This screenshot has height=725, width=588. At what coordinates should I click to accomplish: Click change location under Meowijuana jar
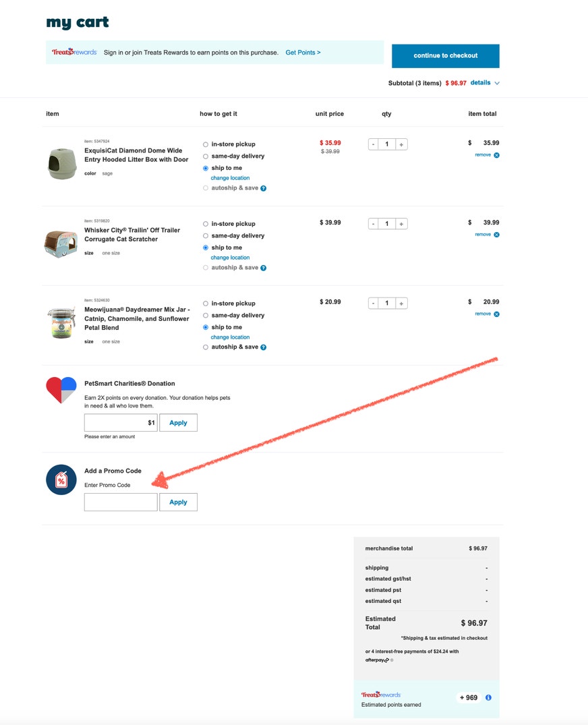(x=230, y=337)
